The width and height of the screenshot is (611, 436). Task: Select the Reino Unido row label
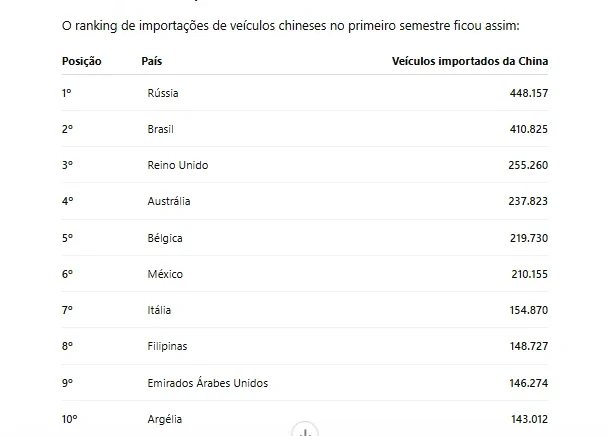tap(178, 165)
